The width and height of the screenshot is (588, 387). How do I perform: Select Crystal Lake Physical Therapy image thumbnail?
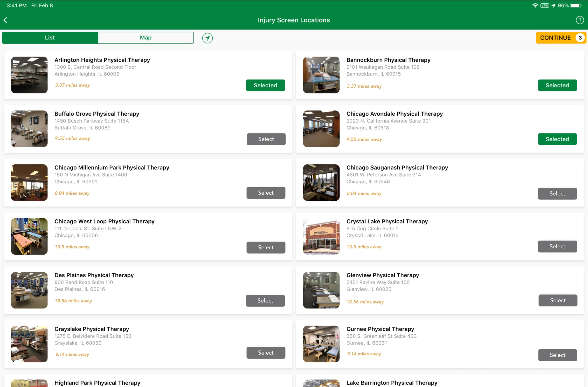(321, 236)
